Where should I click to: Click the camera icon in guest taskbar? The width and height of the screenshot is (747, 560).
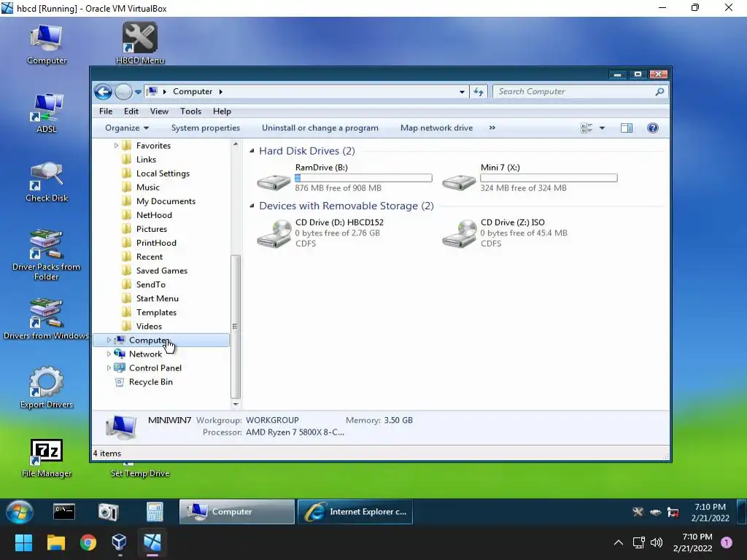pos(108,512)
